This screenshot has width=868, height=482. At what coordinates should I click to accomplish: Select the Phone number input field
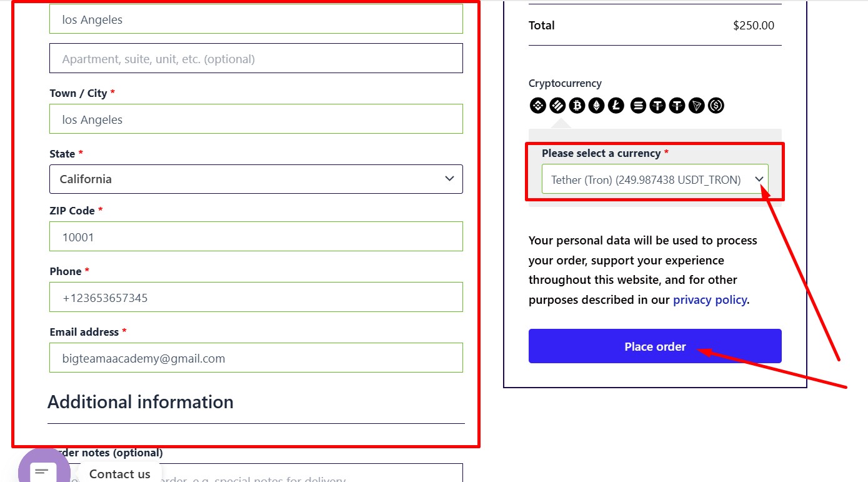(x=256, y=297)
